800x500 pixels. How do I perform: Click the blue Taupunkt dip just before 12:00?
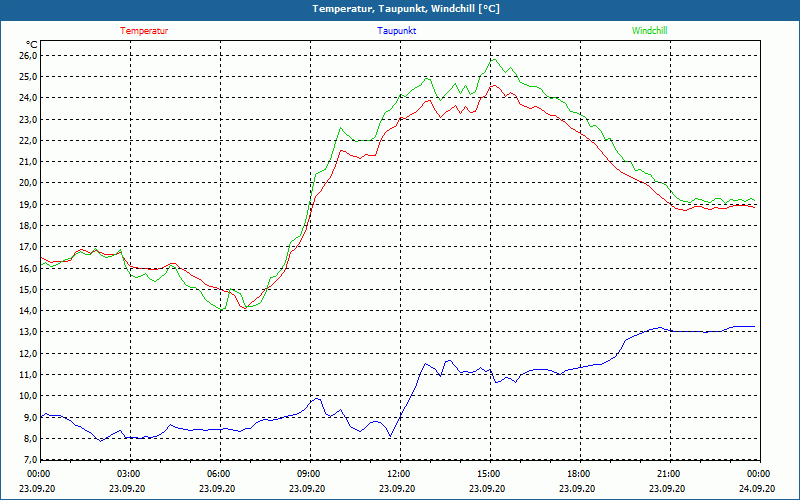click(390, 436)
